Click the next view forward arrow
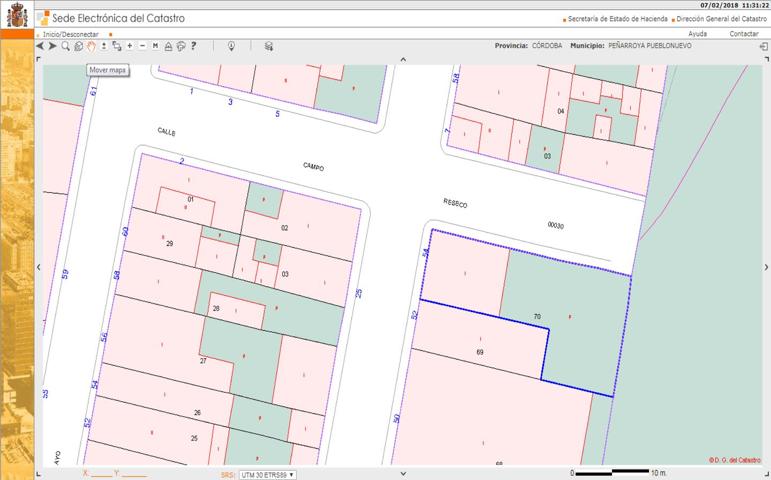Screen dimensions: 771x480 click(x=52, y=46)
